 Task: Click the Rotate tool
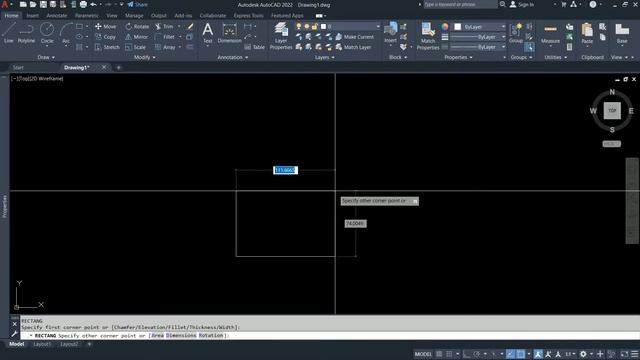click(137, 27)
